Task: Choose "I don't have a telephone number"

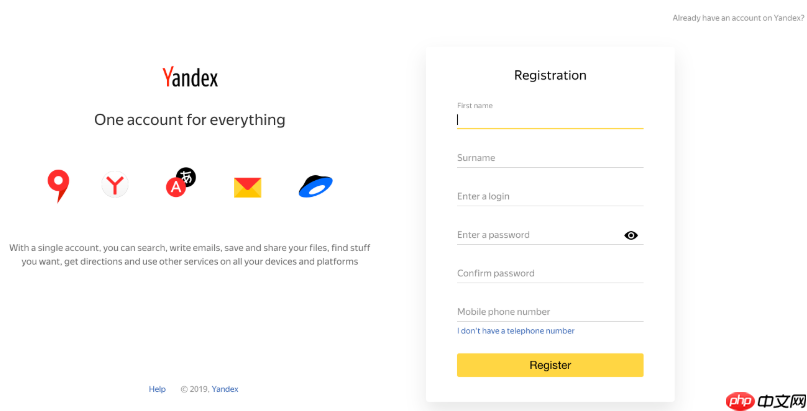Action: click(516, 331)
